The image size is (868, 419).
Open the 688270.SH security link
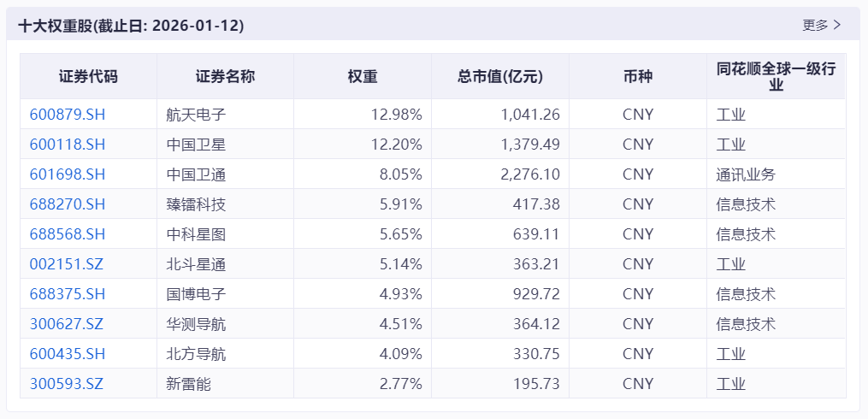(68, 204)
